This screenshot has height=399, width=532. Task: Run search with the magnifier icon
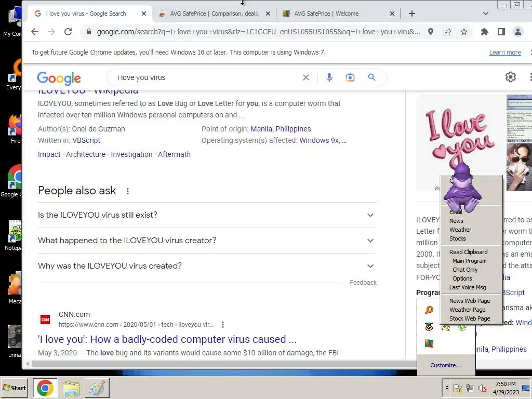(371, 77)
